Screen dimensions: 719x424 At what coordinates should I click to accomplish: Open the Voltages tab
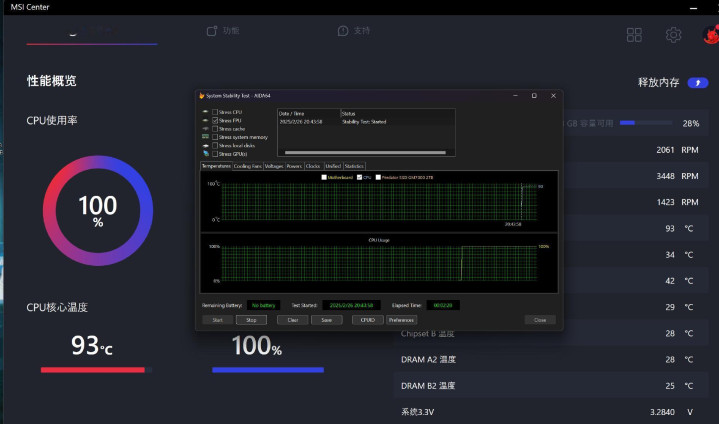[274, 166]
